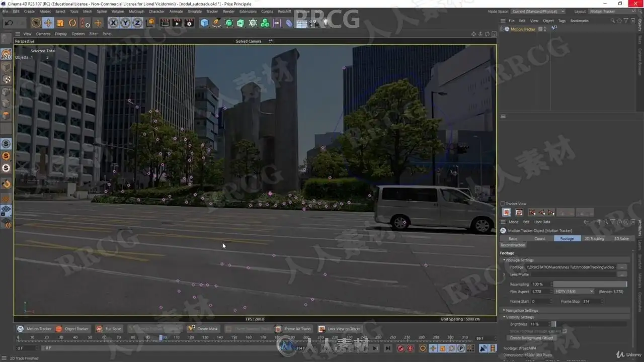Click the record active objects button
Screen dimensions: 644x362
coord(400,348)
